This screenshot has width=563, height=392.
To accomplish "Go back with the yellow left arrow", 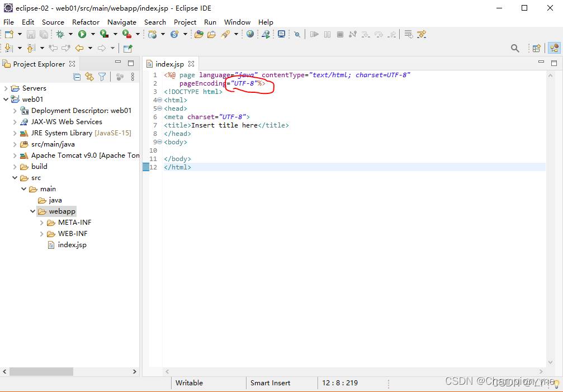I will (x=79, y=48).
